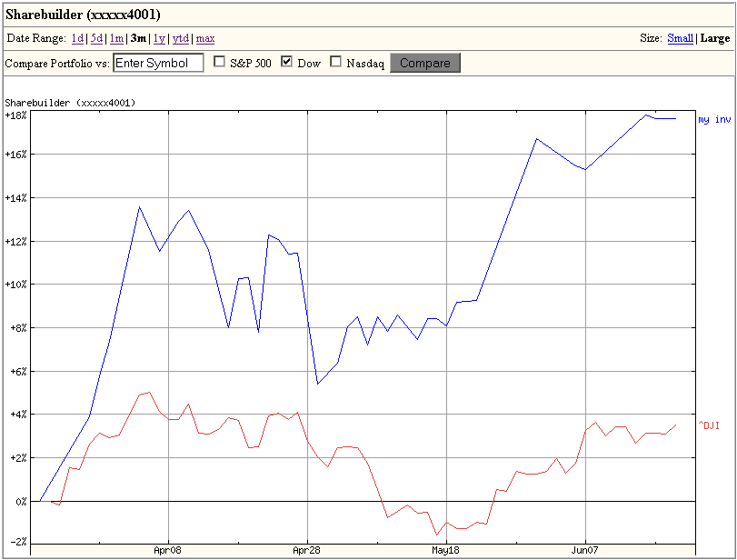Switch to the 1y date range
Viewport: 737px width, 560px height.
tap(159, 38)
